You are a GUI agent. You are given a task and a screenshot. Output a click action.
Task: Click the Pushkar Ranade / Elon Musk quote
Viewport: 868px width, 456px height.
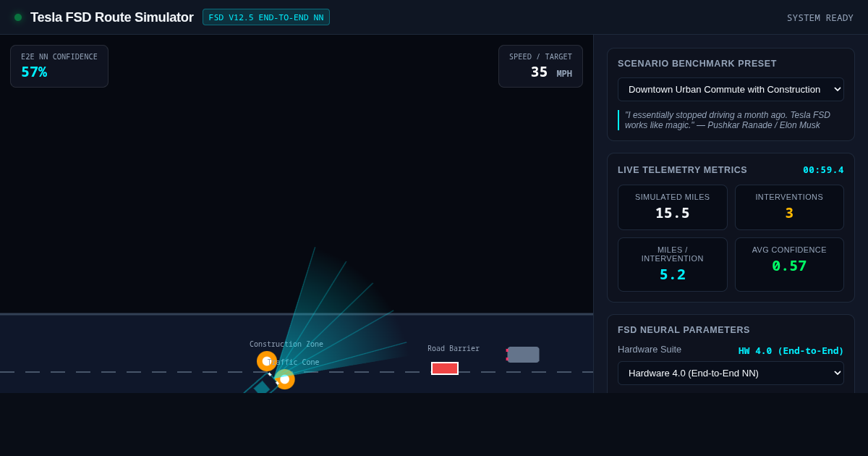pos(731,120)
